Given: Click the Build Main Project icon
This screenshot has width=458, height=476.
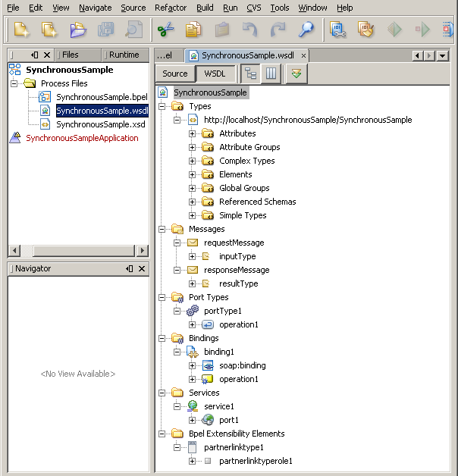Looking at the screenshot, I should (x=337, y=30).
